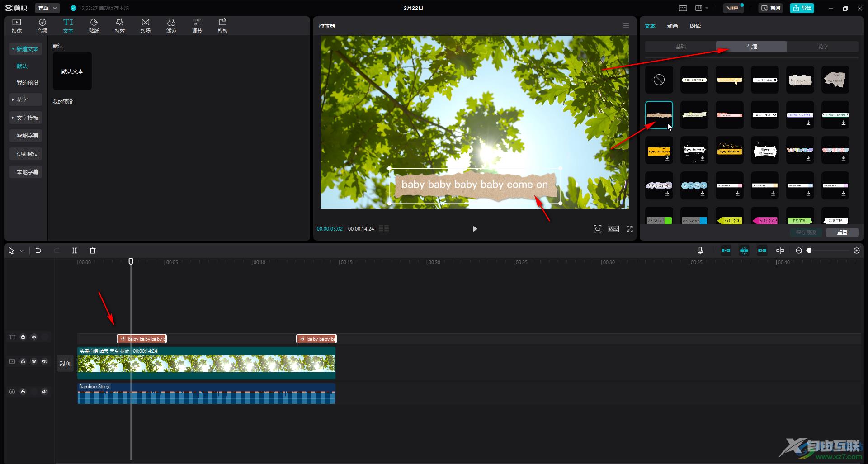This screenshot has height=464, width=868.
Task: Open the 音频 audio panel
Action: click(x=42, y=26)
